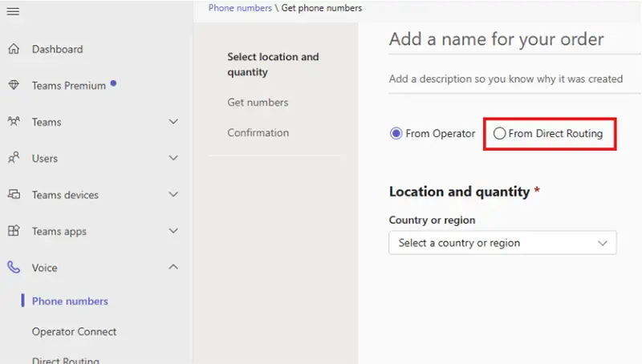Click the Teams devices icon
The height and width of the screenshot is (364, 642).
point(14,194)
